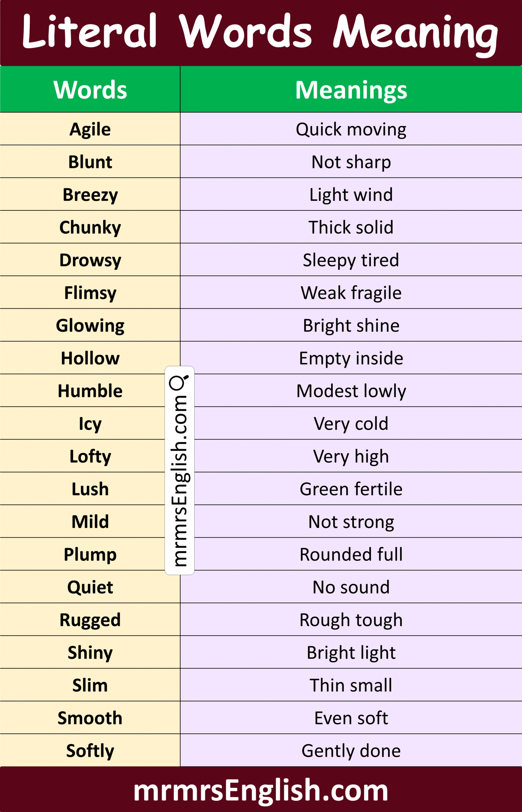Screen dimensions: 522x812
Task: Select the word Agile
Action: tap(90, 129)
